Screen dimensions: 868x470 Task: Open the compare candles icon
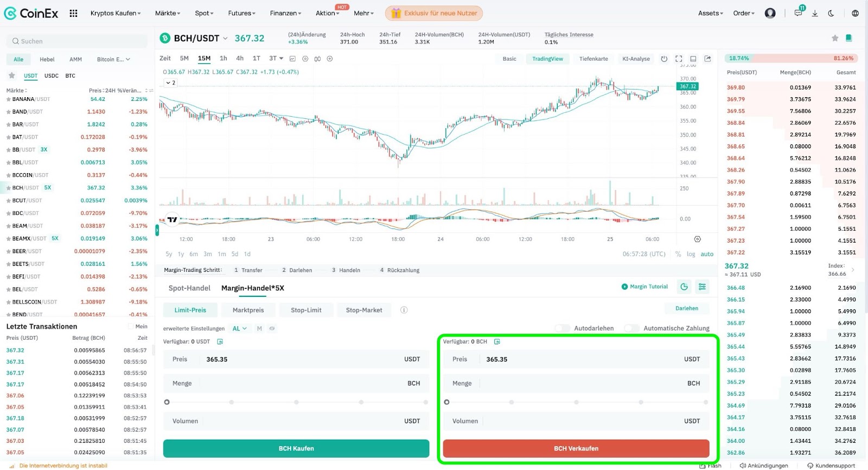[x=317, y=59]
